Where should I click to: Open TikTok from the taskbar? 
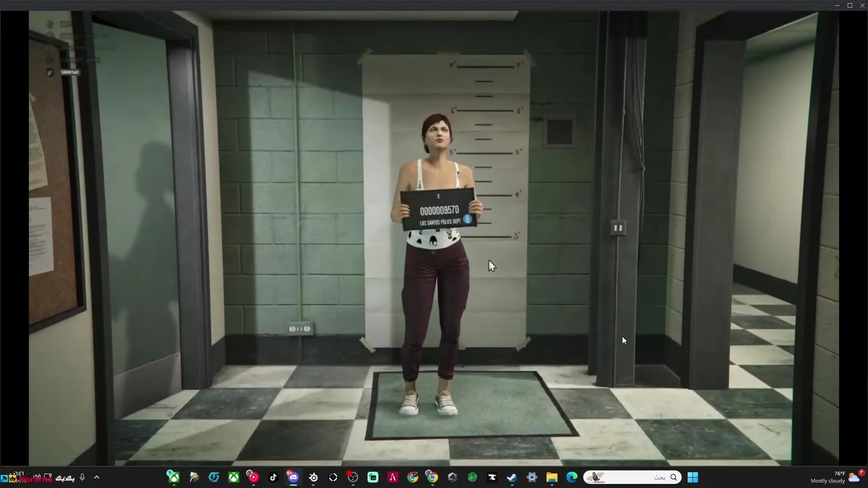coord(273,477)
